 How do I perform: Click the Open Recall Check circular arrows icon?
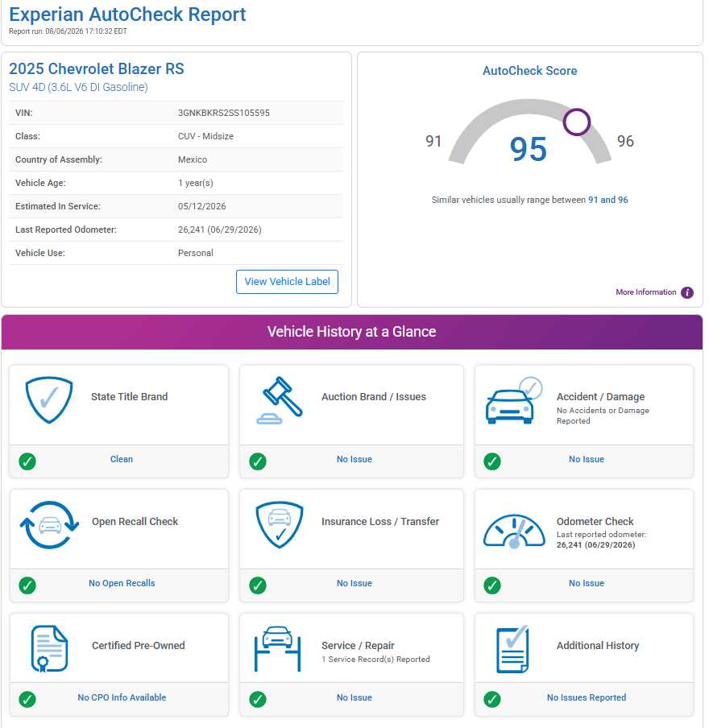pyautogui.click(x=49, y=524)
